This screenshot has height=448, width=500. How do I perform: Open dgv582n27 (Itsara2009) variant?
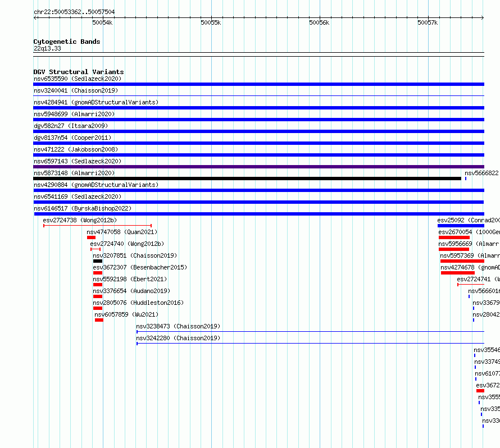click(71, 126)
